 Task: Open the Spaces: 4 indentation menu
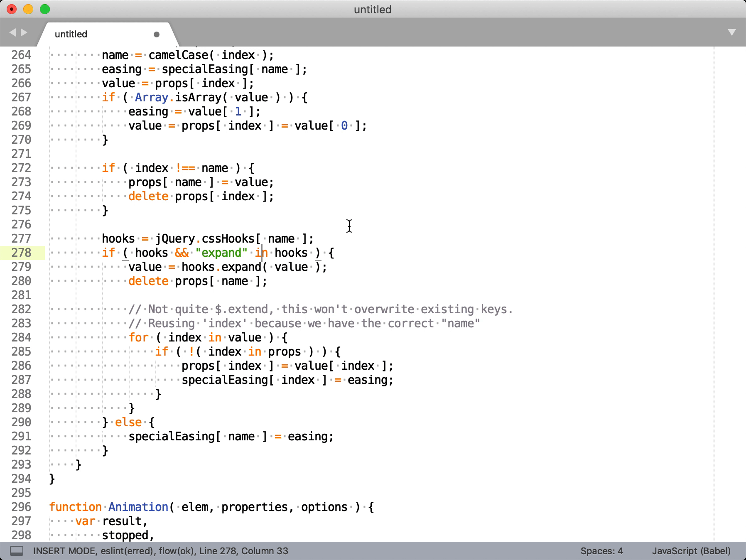pos(601,551)
